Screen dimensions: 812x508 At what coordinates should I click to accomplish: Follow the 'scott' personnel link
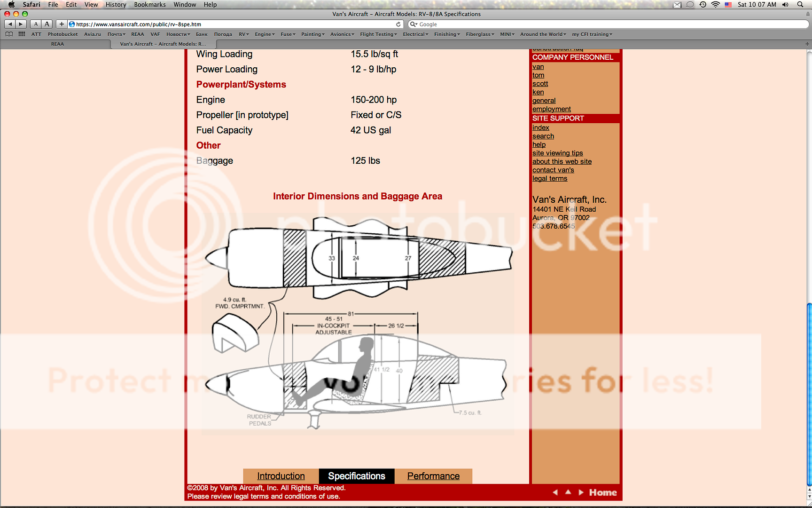click(x=540, y=84)
